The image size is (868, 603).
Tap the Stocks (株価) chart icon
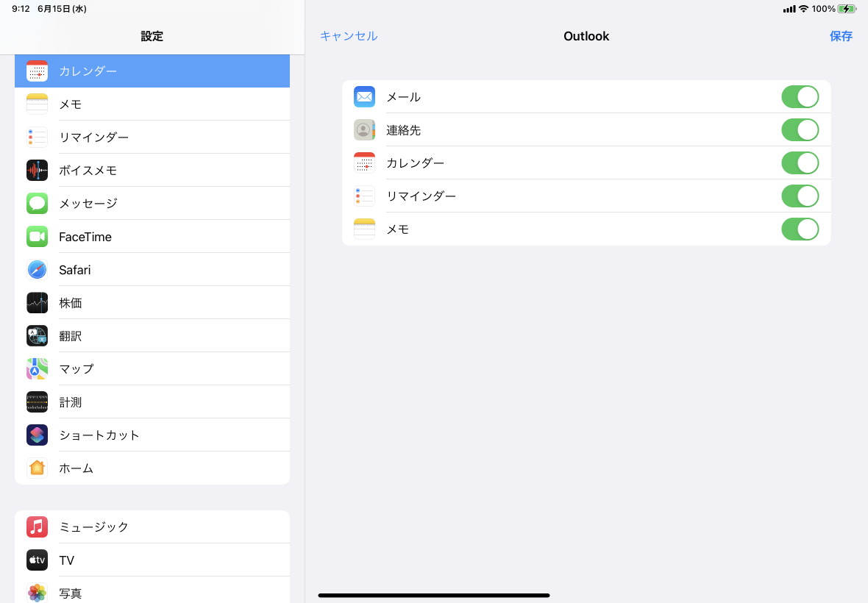[x=37, y=303]
